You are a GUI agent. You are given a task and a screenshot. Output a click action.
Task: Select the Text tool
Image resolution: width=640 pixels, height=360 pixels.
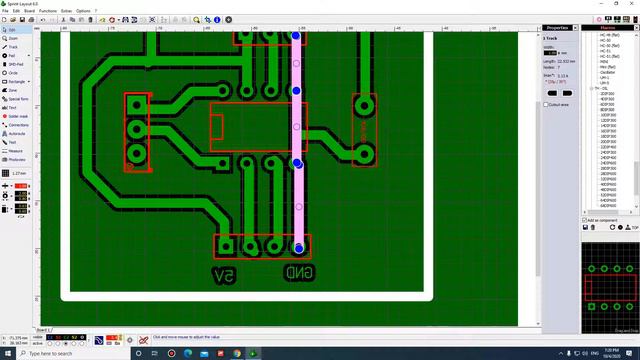pyautogui.click(x=16, y=107)
